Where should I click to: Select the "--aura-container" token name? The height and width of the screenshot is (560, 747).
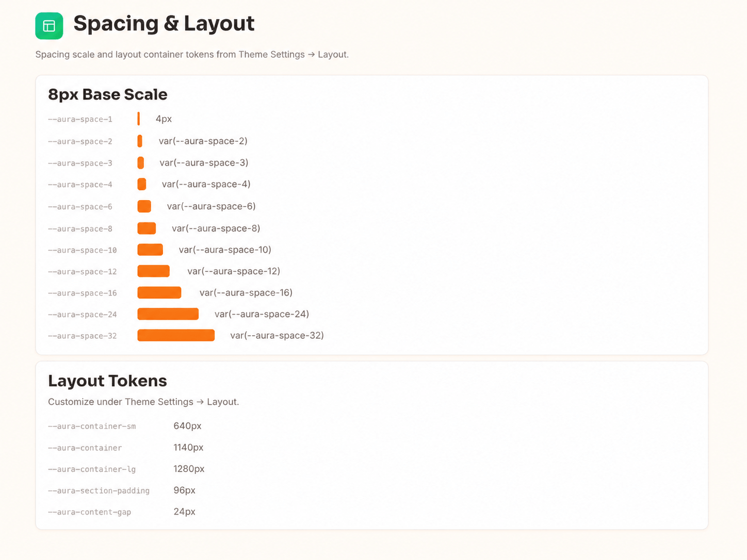(x=85, y=448)
